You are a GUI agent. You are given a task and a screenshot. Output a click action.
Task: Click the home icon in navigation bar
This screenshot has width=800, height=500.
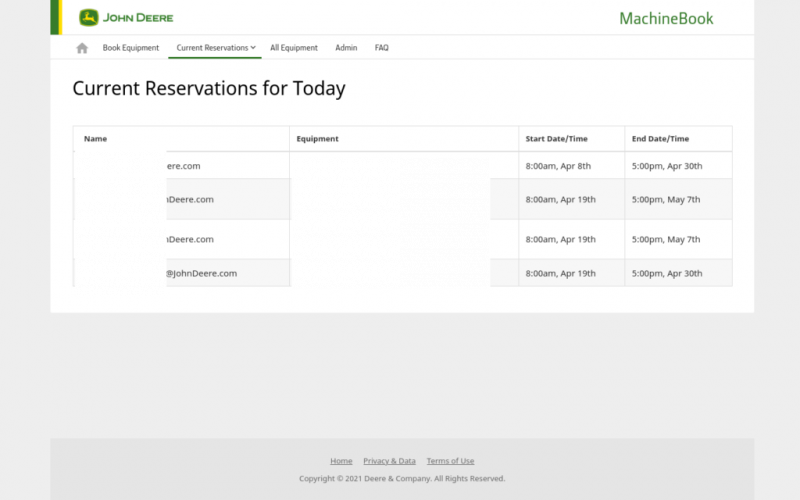82,48
